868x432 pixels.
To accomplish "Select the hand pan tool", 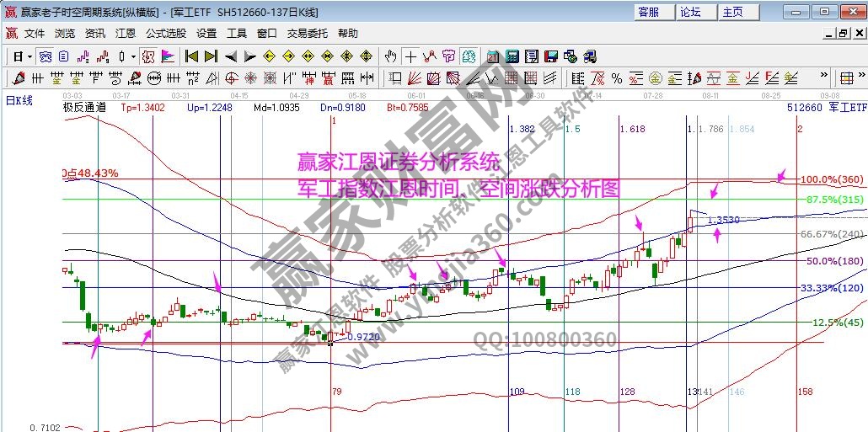I will [390, 56].
